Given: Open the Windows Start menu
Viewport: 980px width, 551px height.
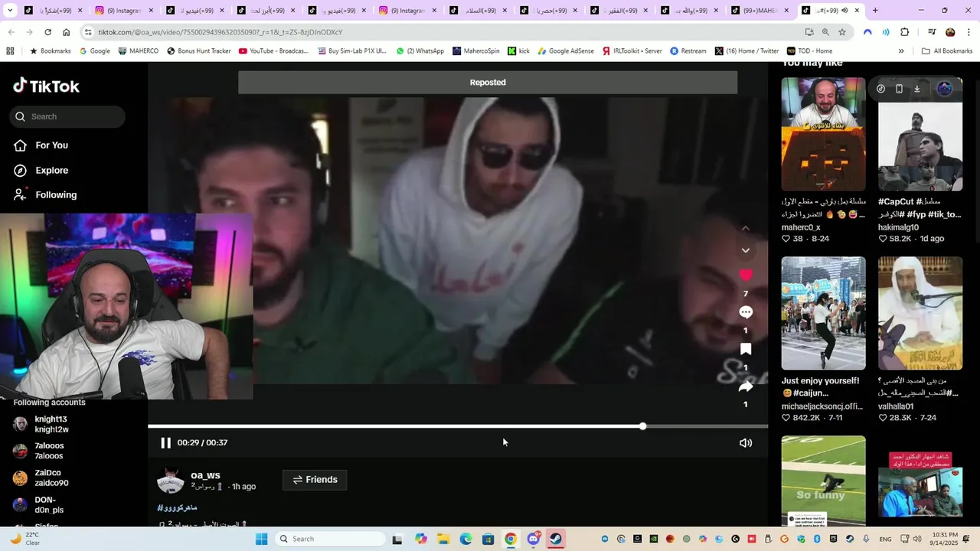Looking at the screenshot, I should point(261,539).
